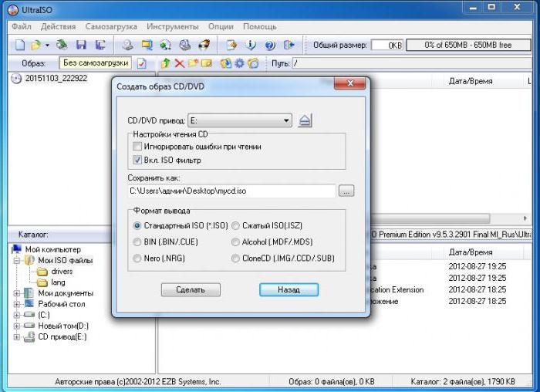Click the Add files icon

click(226, 63)
